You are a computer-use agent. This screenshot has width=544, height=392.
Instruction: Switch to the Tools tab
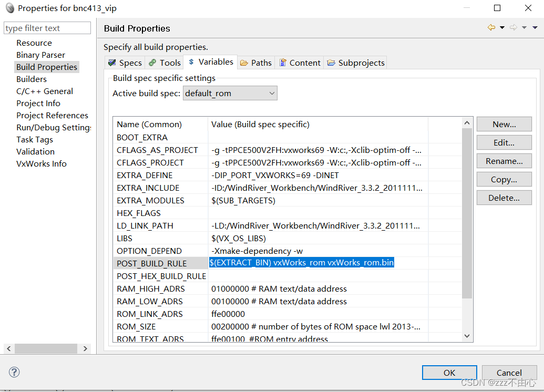pos(165,63)
